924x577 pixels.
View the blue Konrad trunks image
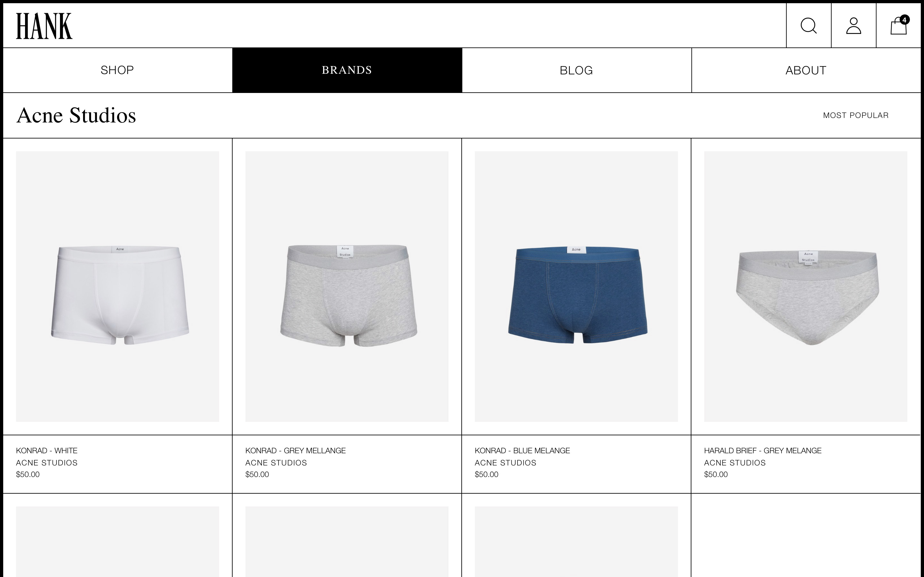coord(576,287)
